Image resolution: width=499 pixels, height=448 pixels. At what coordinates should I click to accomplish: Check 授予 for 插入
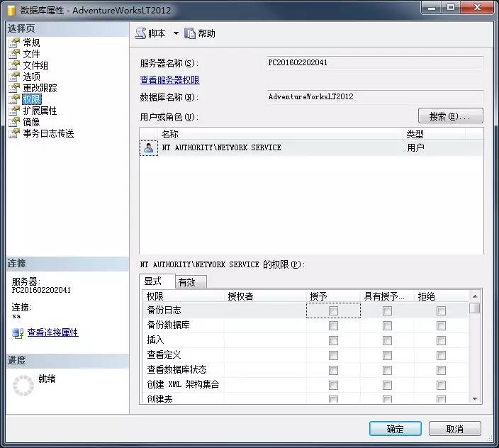334,340
